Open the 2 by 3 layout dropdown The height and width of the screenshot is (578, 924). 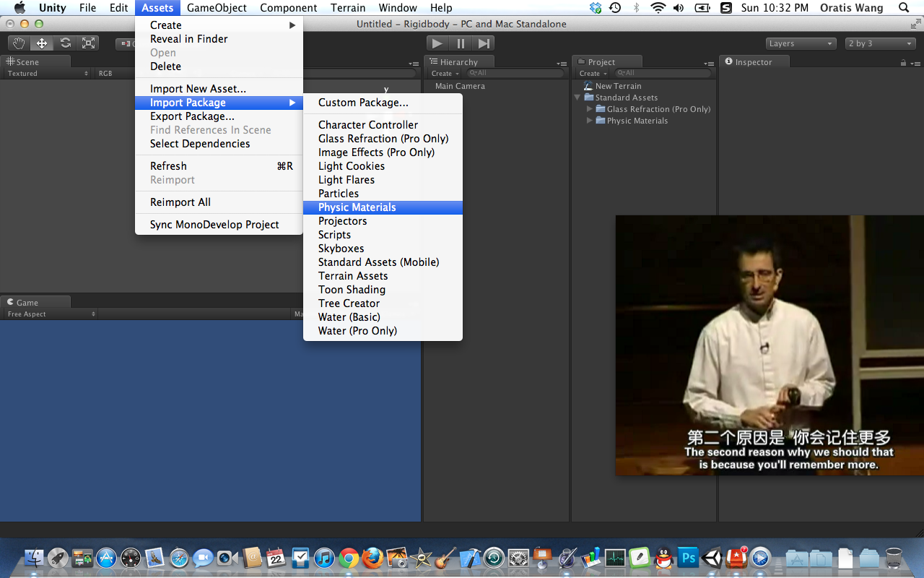880,43
